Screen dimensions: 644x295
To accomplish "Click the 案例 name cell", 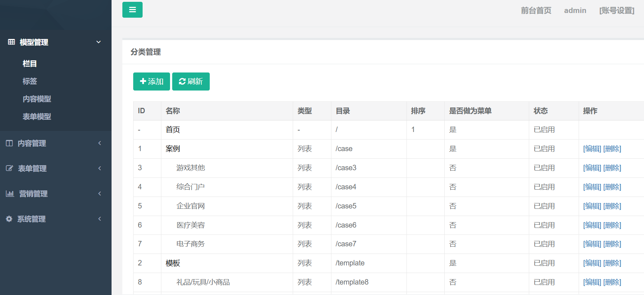I will 227,149.
